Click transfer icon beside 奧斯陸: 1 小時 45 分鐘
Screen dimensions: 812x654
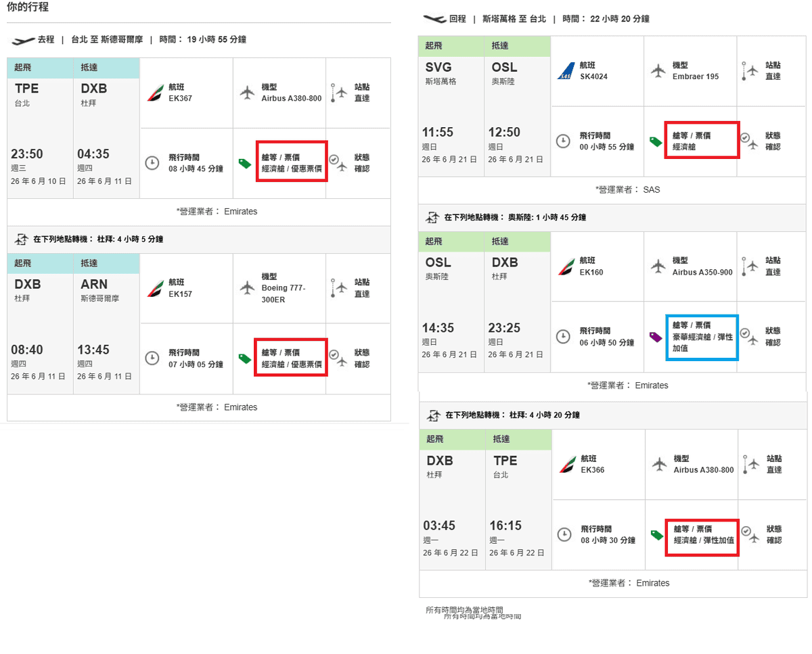(433, 217)
